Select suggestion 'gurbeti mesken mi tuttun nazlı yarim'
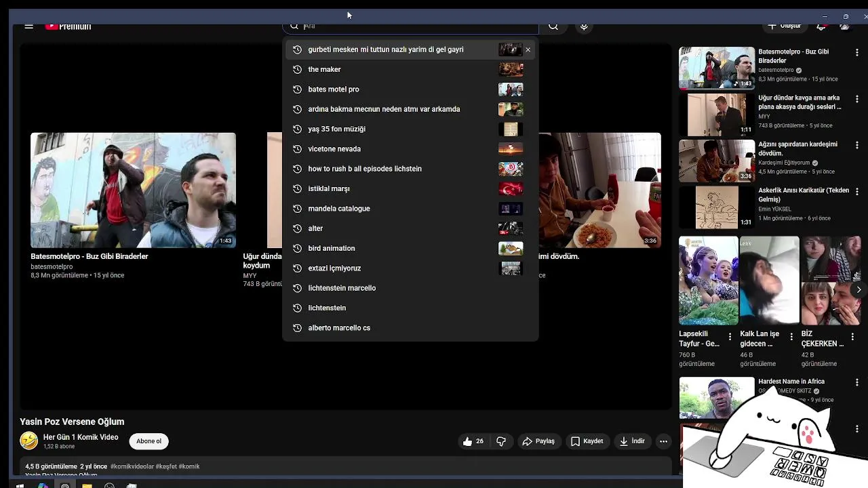This screenshot has height=488, width=868. point(386,49)
